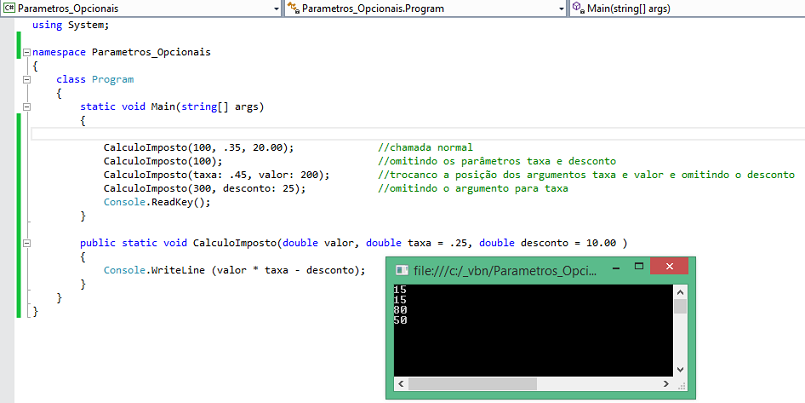Click 'double desconto = 10.00' parameter
The image size is (805, 403).
click(x=547, y=243)
